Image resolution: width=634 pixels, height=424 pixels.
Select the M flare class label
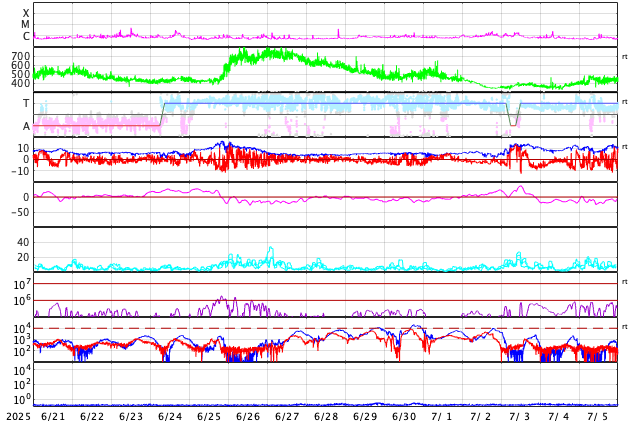click(25, 25)
